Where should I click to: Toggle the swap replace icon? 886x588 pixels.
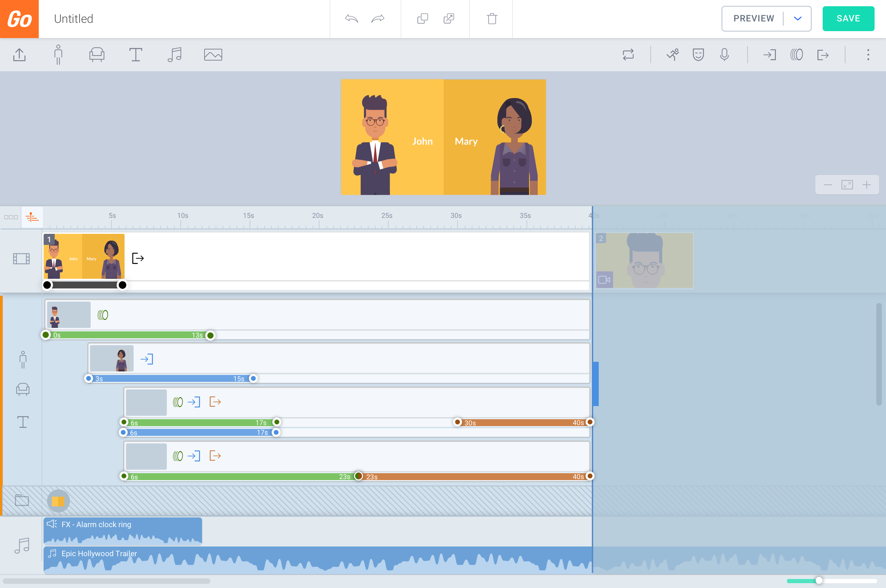click(x=628, y=55)
